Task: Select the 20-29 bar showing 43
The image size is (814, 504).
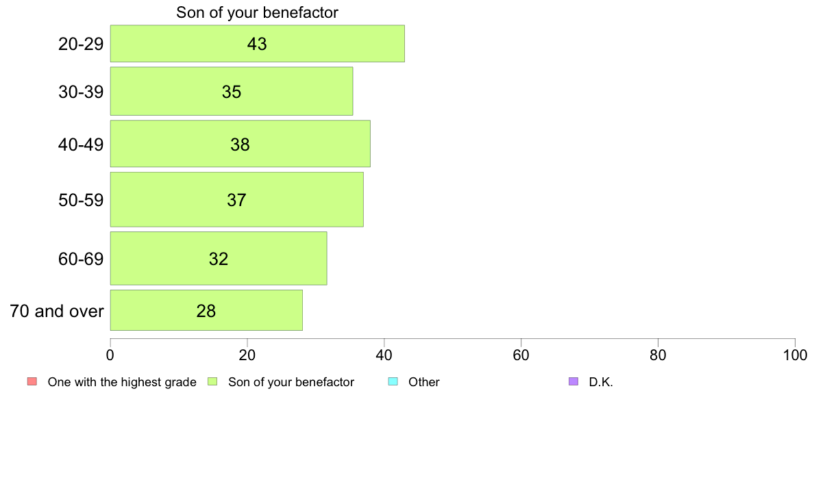Action: click(x=258, y=44)
